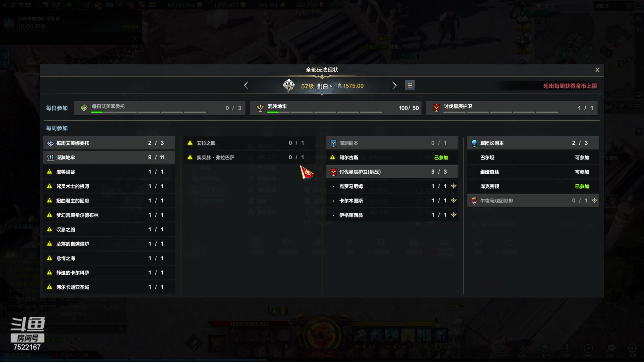Click 可参加 for 巴尔坦
This screenshot has width=644, height=362.
point(582,158)
